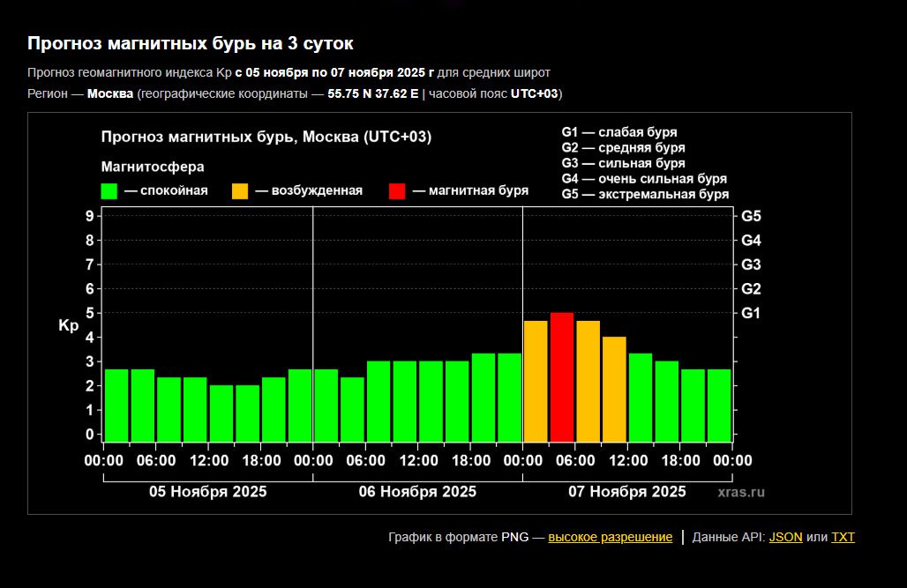This screenshot has height=588, width=907.
Task: Click the G1 label on the right axis
Action: tap(751, 313)
